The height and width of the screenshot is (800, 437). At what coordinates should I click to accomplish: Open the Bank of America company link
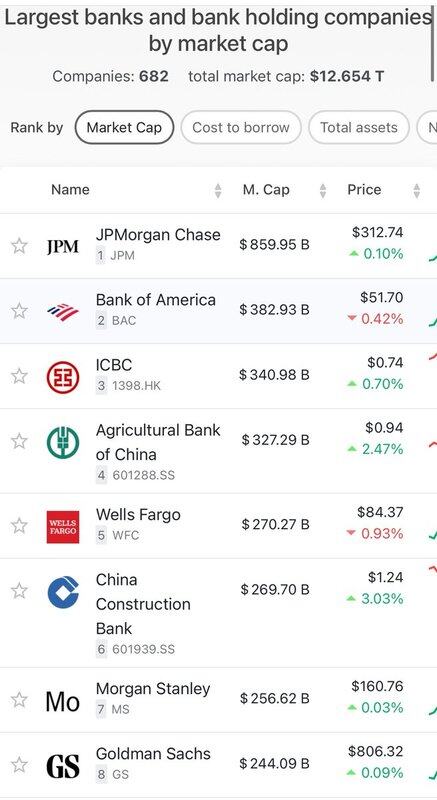coord(156,300)
